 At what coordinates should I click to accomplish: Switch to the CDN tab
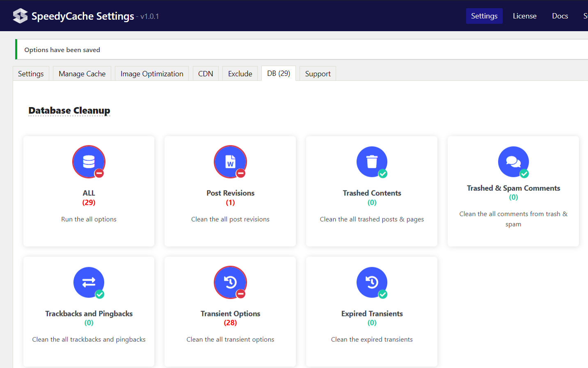click(x=206, y=73)
